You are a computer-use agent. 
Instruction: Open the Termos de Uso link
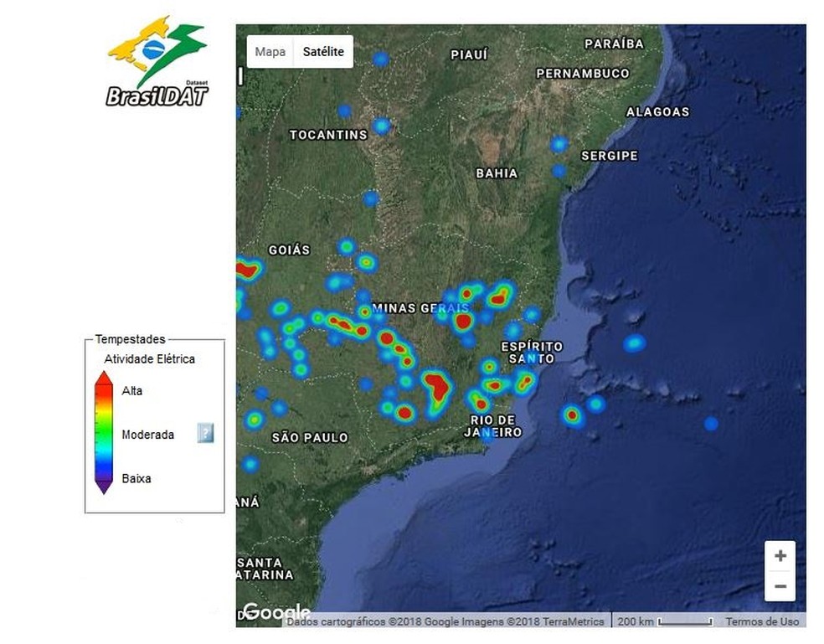coord(762,621)
